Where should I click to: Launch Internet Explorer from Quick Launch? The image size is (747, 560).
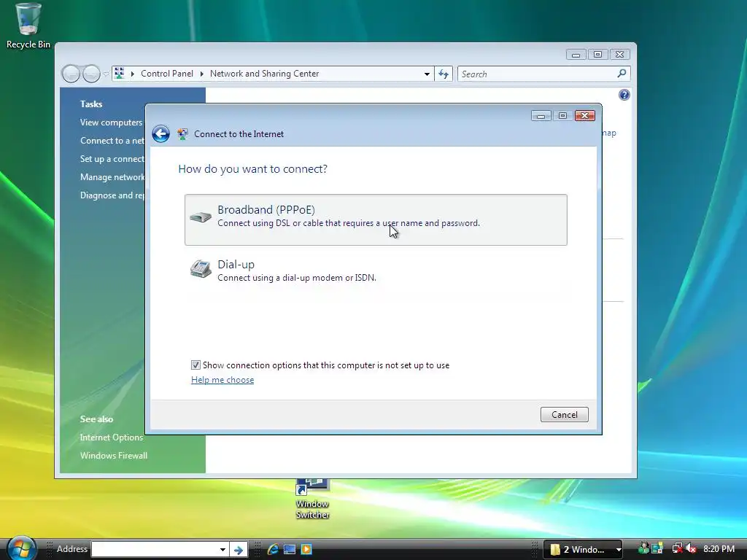tap(273, 549)
